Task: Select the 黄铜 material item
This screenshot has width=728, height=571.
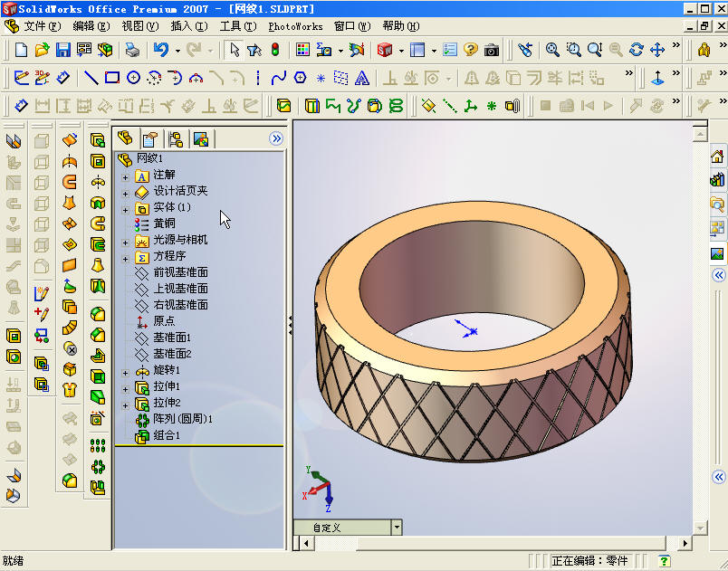Action: tap(165, 224)
